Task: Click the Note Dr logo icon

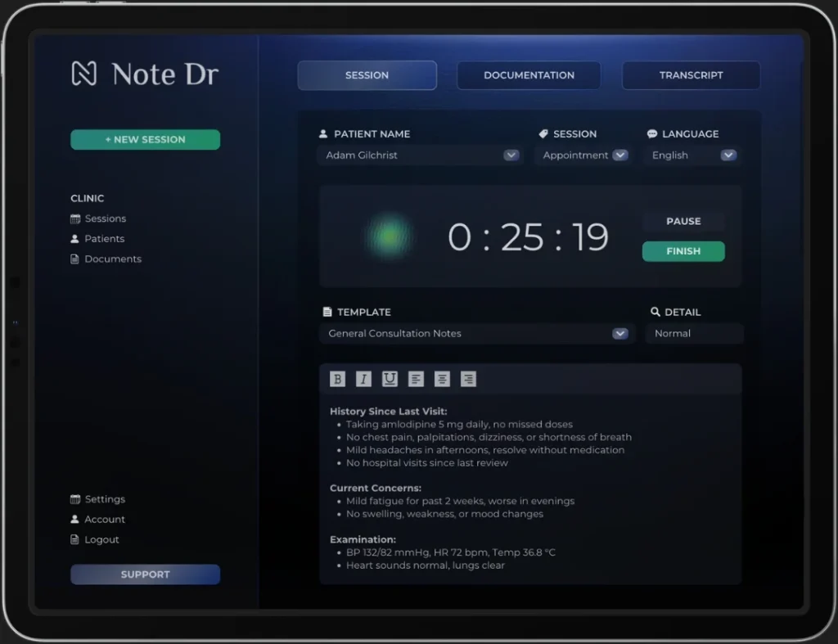Action: 84,74
